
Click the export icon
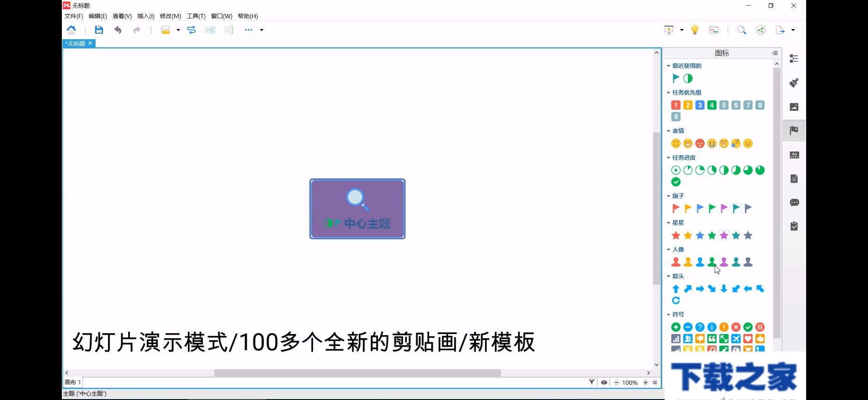(x=780, y=30)
